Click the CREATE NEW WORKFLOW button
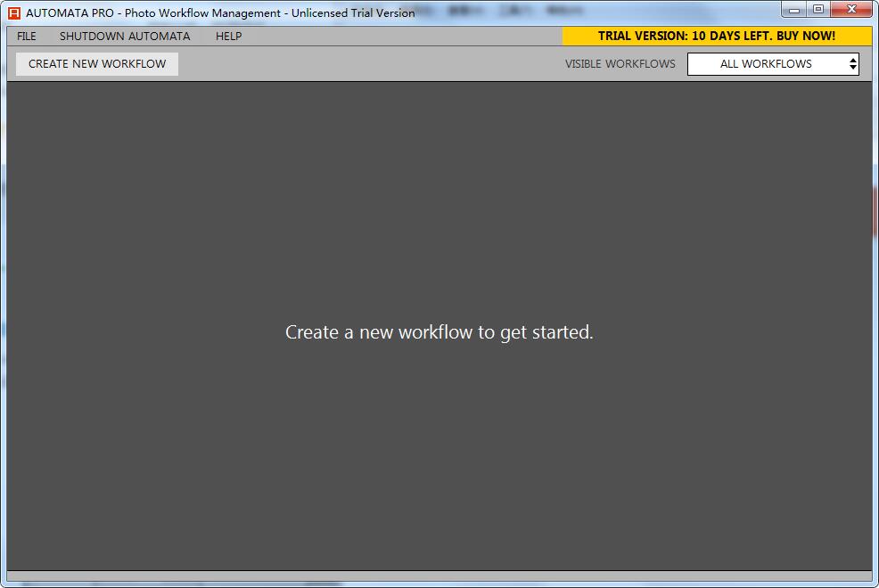This screenshot has width=879, height=588. pyautogui.click(x=97, y=64)
